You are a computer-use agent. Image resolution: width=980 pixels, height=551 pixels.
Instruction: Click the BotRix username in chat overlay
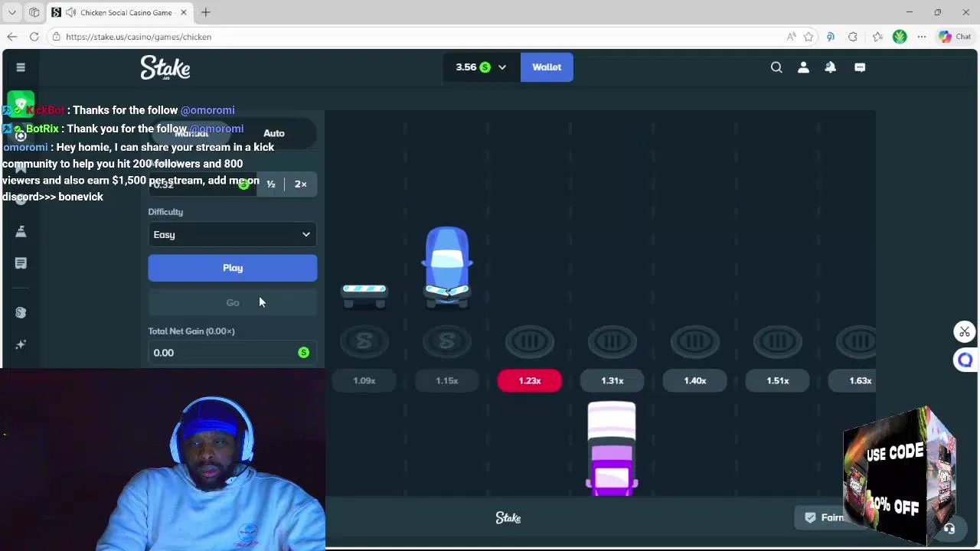click(42, 129)
